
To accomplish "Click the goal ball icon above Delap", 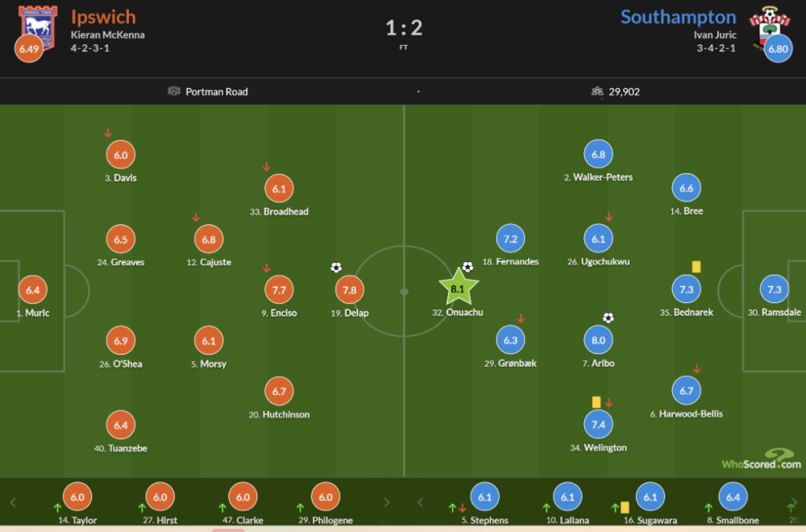I will click(x=336, y=268).
